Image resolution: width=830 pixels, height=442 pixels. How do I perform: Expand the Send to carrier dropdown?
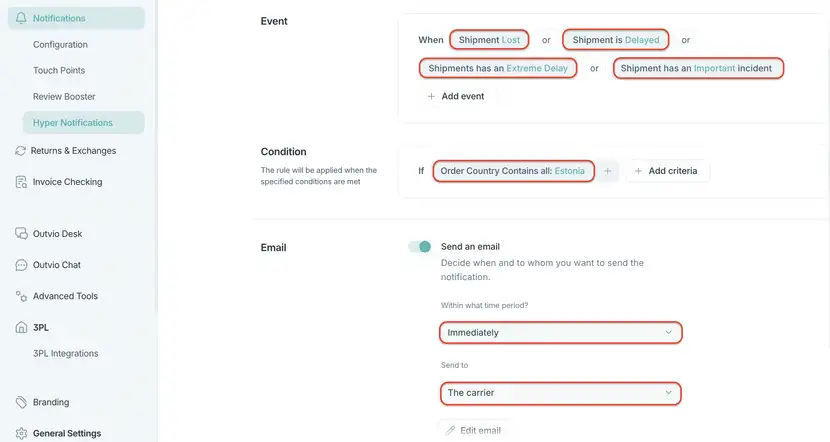pos(561,393)
